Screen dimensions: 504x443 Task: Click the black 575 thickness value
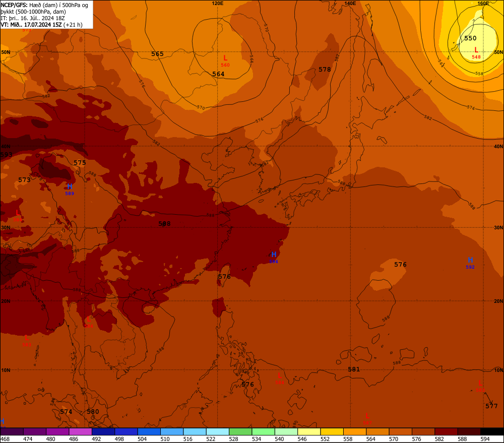(80, 162)
